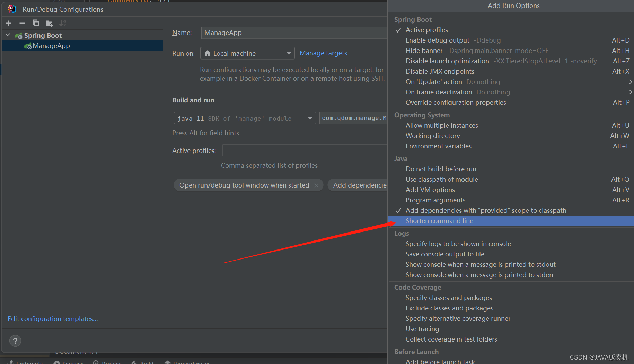Expand On 'Update' action submenu
This screenshot has width=634, height=364.
[x=511, y=82]
